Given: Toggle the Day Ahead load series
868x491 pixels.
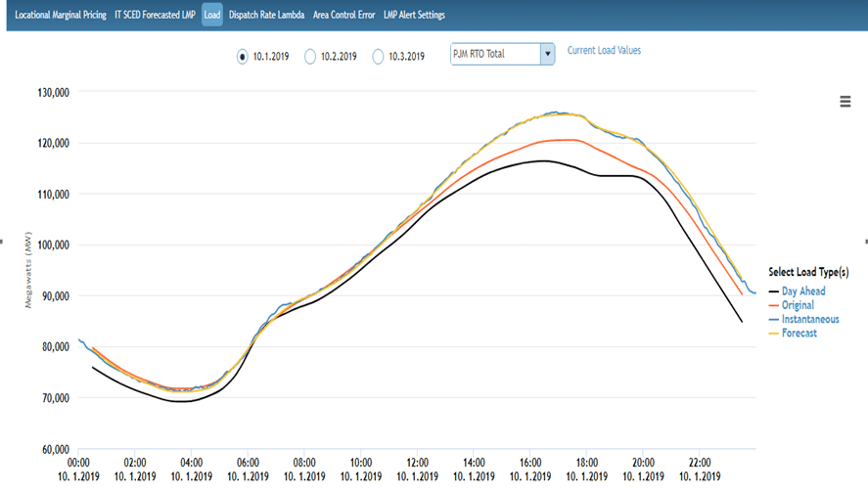Looking at the screenshot, I should point(802,291).
